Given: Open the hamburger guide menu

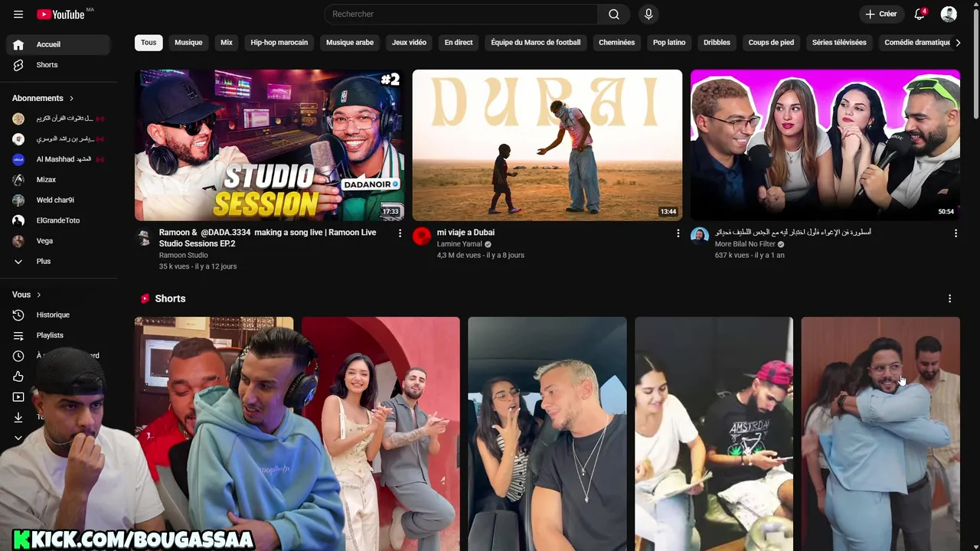Looking at the screenshot, I should (18, 15).
